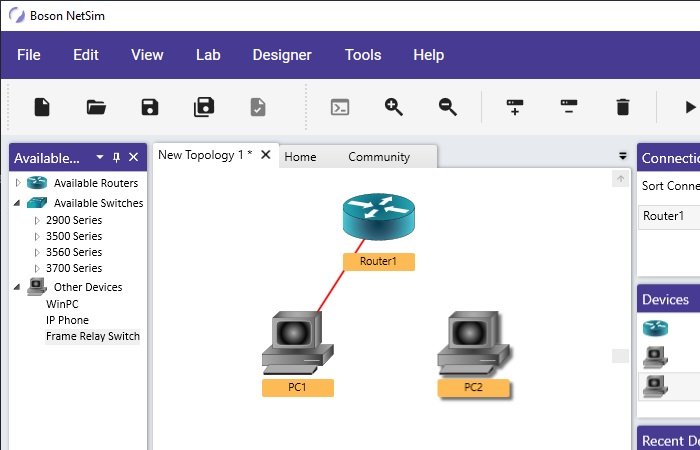
Task: Click the Other Devices computer icon
Action: coord(37,287)
